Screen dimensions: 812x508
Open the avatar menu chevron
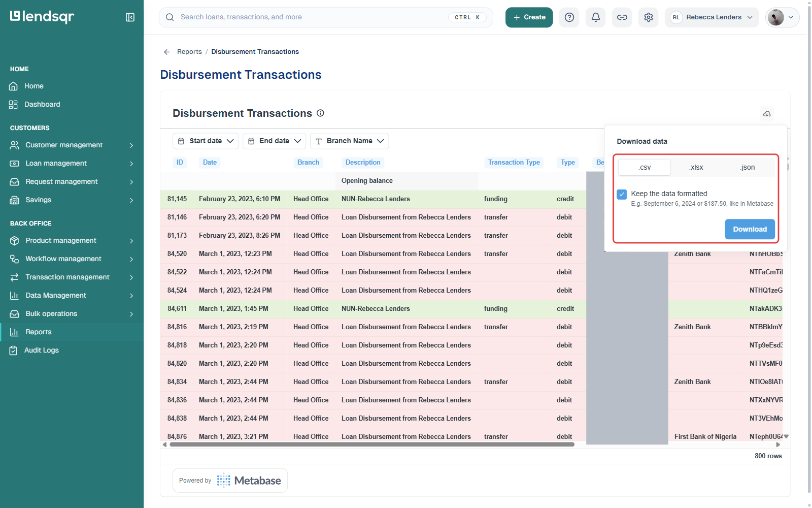[x=791, y=17]
